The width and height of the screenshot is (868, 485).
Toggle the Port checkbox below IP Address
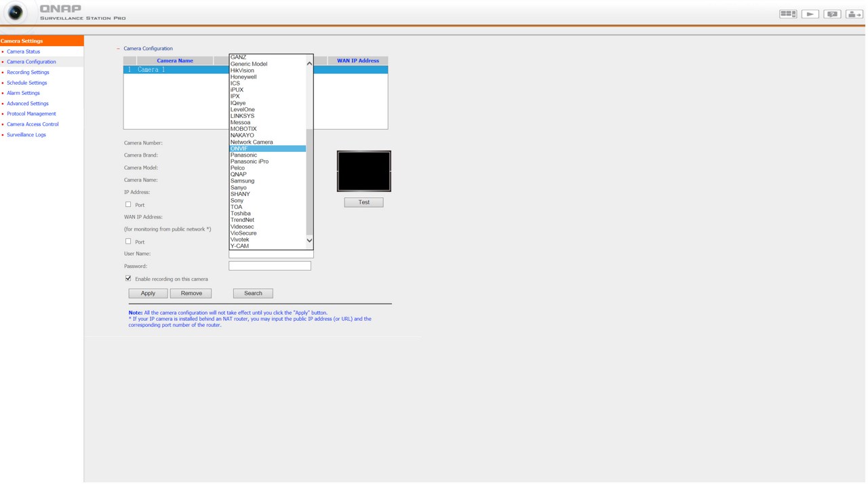coord(128,204)
